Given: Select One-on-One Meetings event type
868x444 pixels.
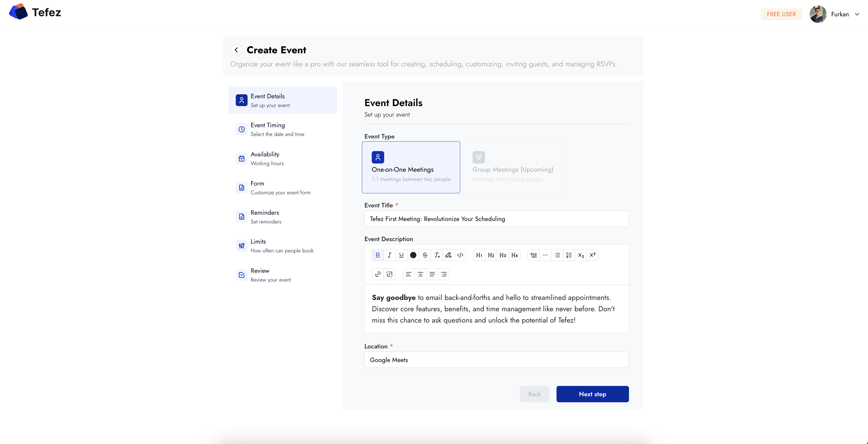Looking at the screenshot, I should [x=411, y=167].
